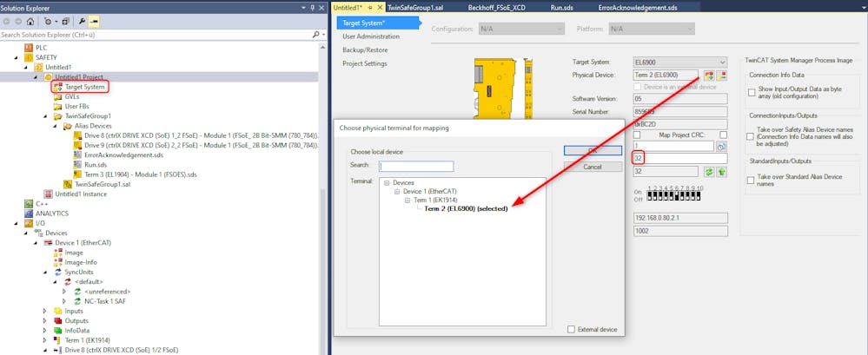Click the GVLs folder icon

(x=57, y=96)
